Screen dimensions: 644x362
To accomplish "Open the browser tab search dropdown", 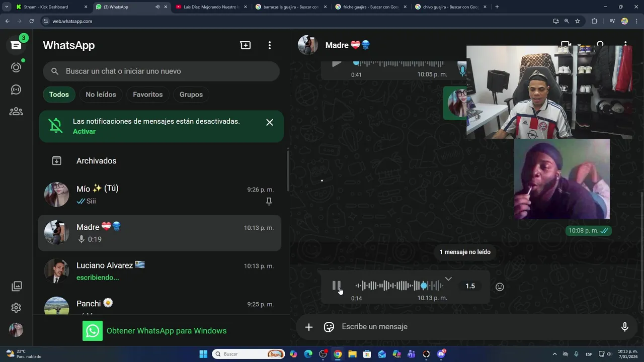I will 7,7.
